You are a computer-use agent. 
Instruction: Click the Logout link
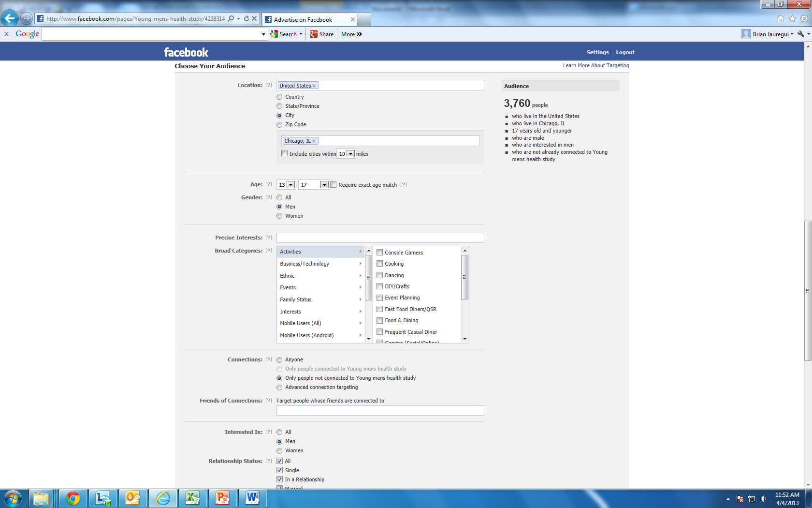(625, 52)
